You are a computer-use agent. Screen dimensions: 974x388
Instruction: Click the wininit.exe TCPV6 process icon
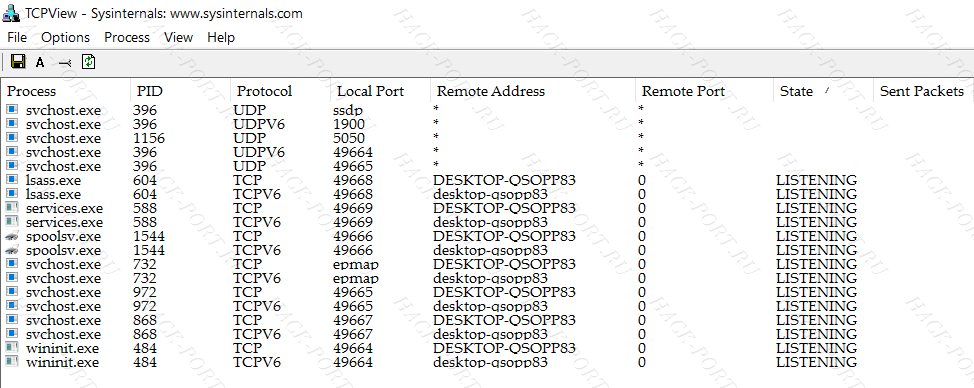(x=12, y=361)
